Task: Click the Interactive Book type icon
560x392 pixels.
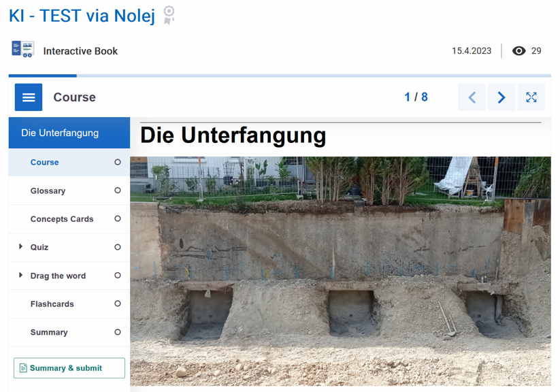Action: tap(23, 49)
